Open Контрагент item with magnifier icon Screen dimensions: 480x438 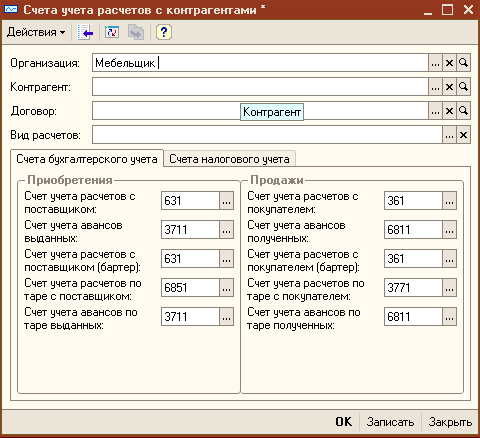click(463, 87)
